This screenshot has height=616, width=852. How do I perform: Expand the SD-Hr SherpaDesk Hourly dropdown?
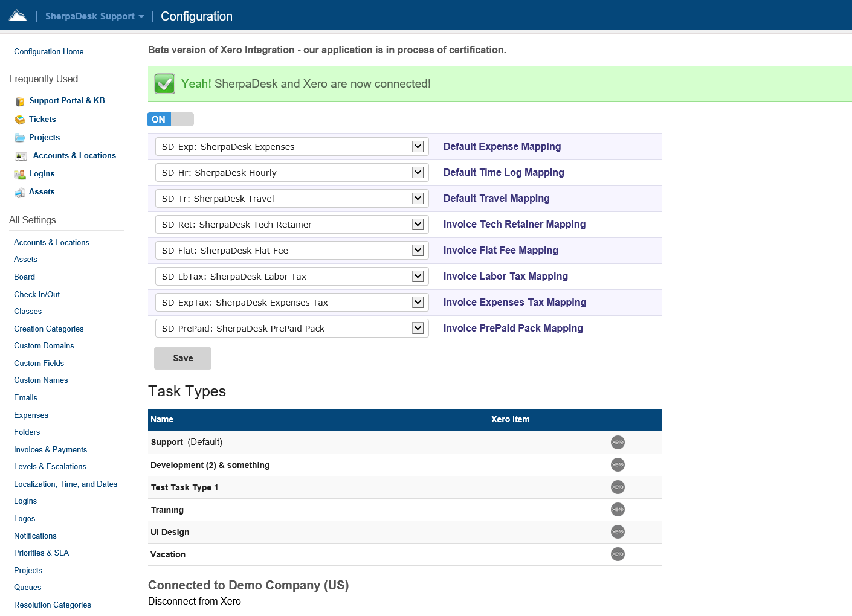(292, 173)
